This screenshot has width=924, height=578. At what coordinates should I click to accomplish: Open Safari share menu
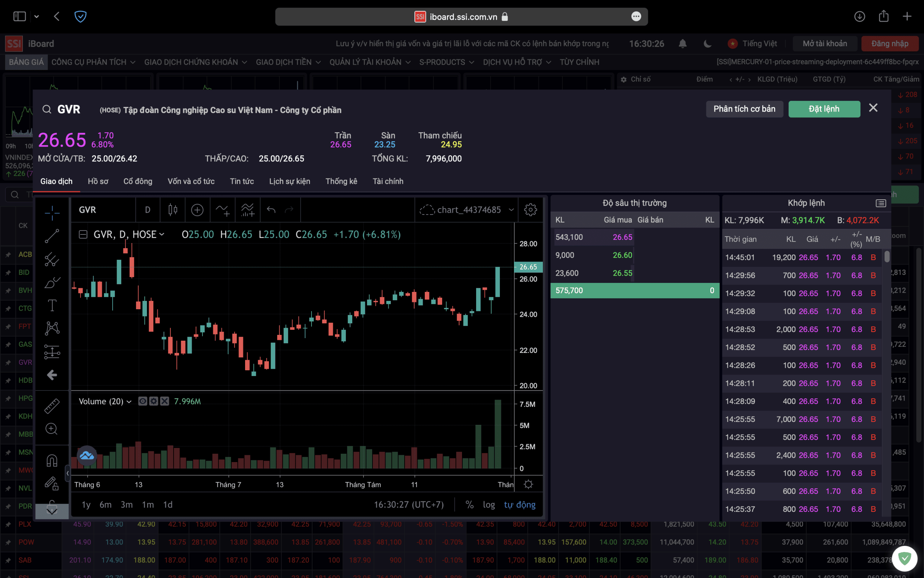point(884,17)
